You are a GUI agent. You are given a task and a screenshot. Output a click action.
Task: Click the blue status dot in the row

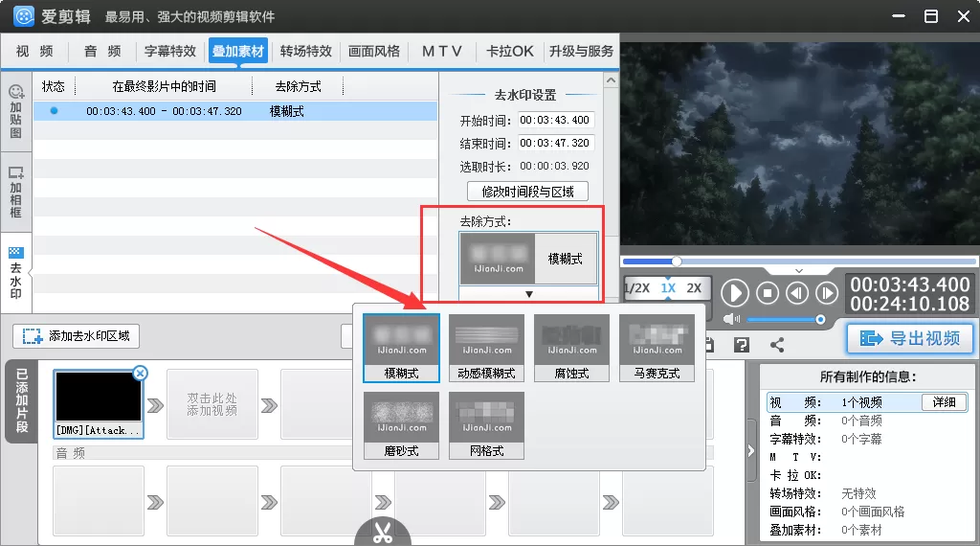[x=54, y=111]
